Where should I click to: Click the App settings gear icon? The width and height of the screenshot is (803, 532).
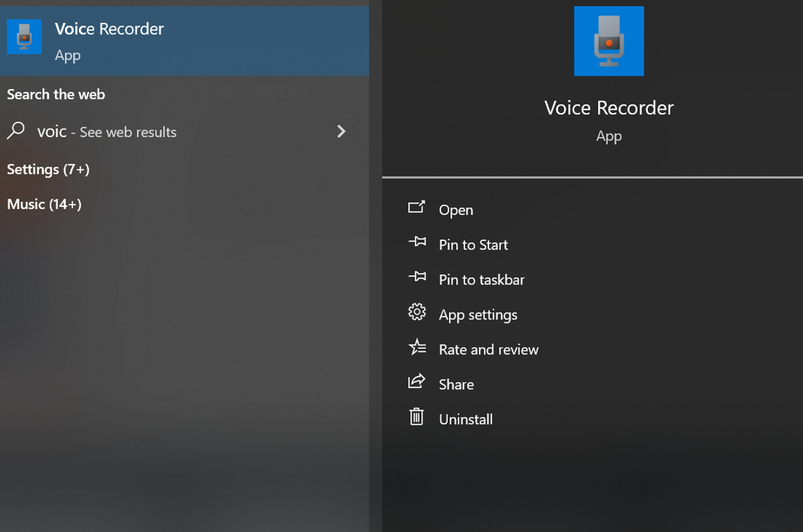click(x=417, y=312)
